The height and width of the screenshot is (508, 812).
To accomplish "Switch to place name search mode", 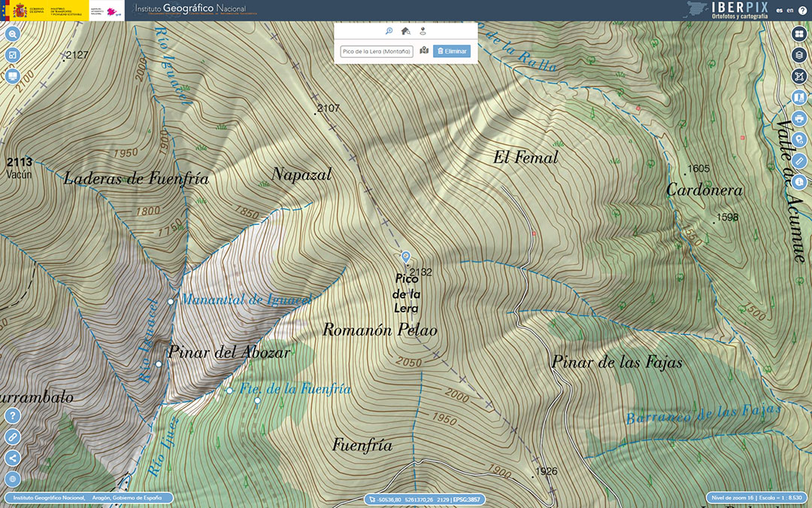I will coord(389,31).
